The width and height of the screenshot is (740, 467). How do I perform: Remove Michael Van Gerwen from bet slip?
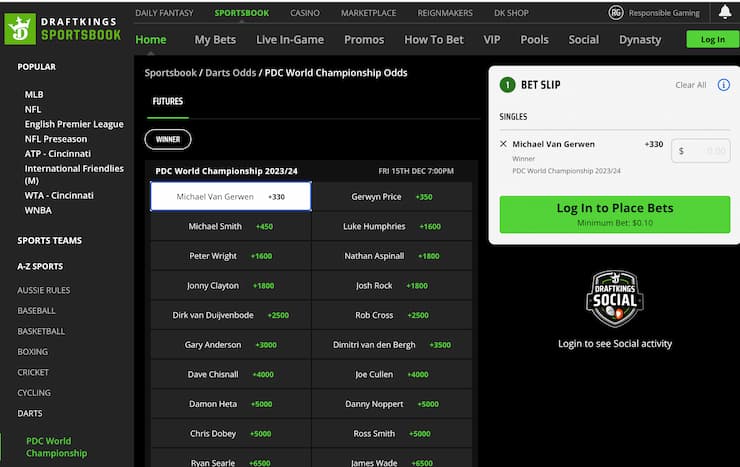click(503, 144)
